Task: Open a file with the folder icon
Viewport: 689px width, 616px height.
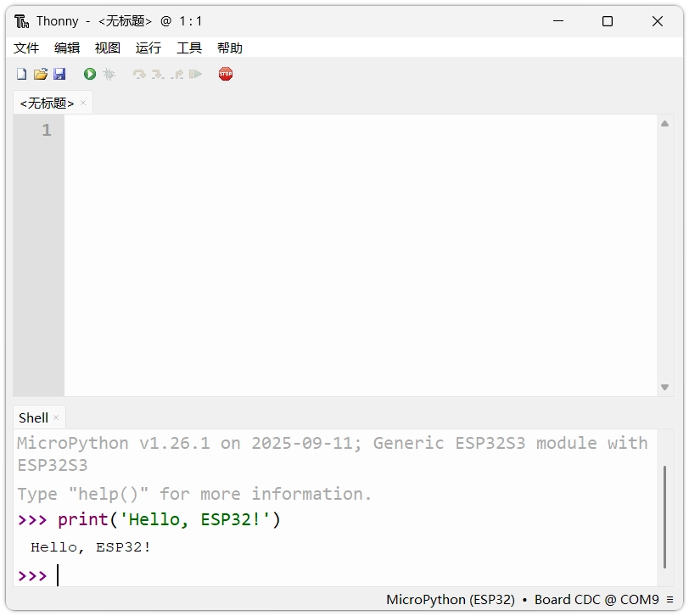Action: [40, 75]
